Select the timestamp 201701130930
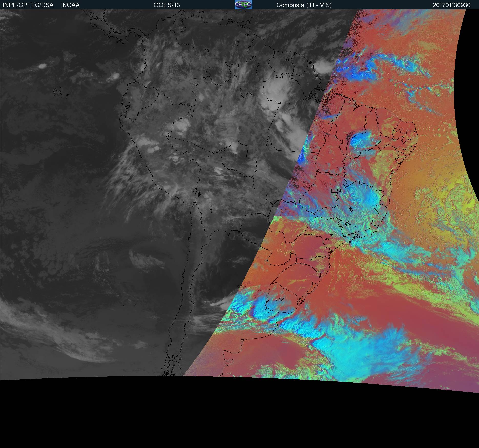 452,5
